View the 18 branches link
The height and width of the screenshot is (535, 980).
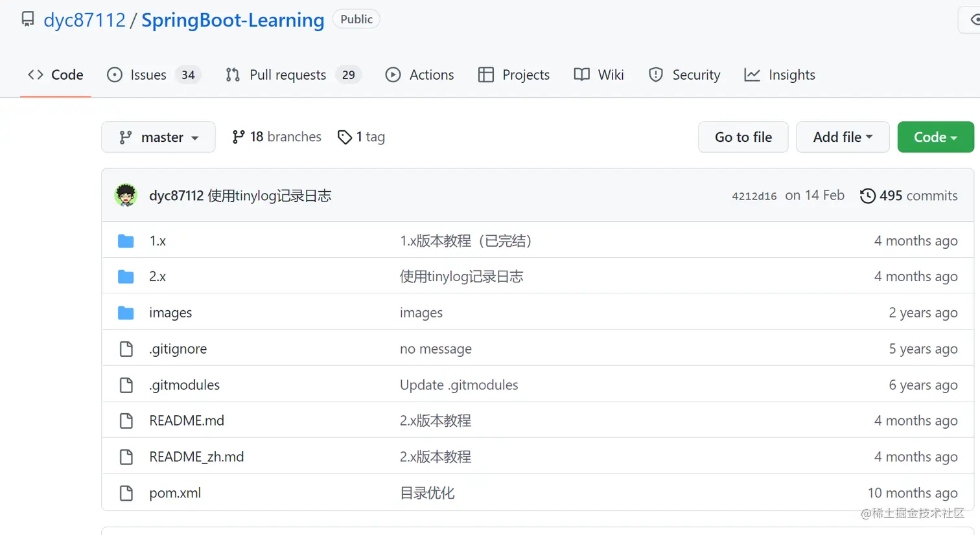tap(277, 137)
